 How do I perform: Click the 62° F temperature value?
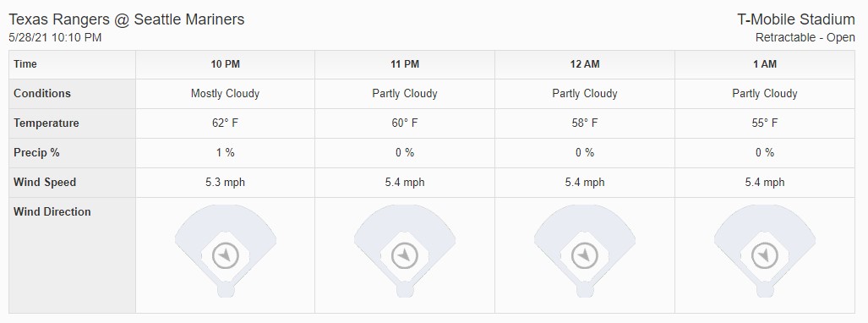226,123
